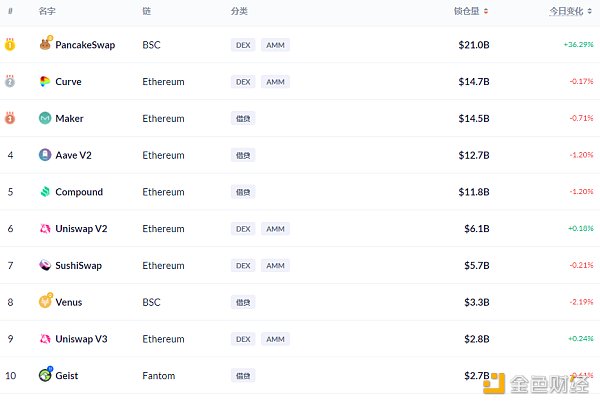Click the Geist logo icon

[45, 375]
